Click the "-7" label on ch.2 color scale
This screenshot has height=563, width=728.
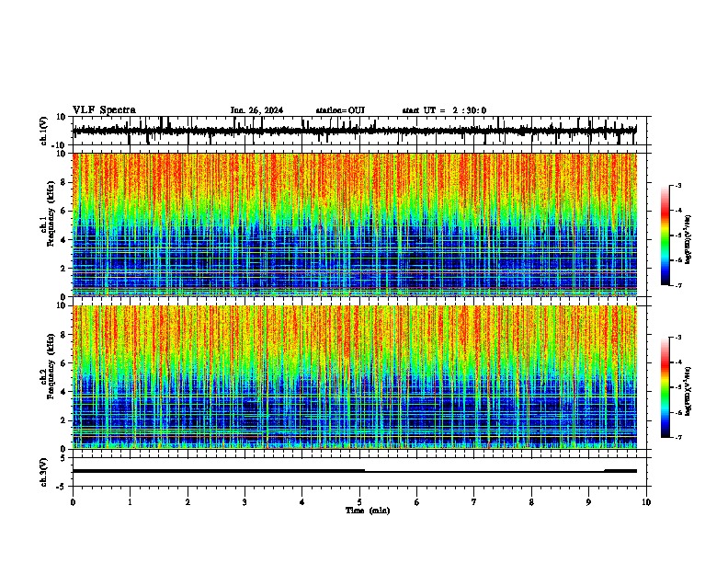click(x=677, y=438)
